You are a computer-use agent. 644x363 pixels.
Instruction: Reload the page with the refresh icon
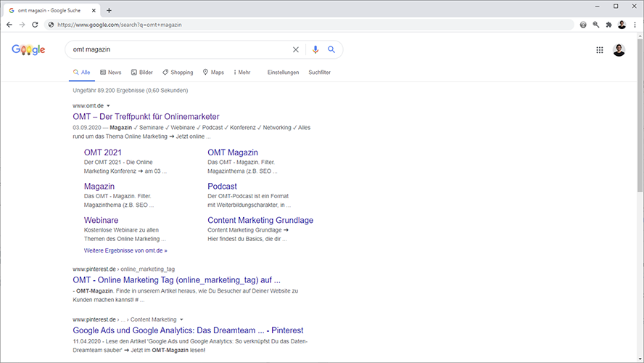pyautogui.click(x=35, y=25)
